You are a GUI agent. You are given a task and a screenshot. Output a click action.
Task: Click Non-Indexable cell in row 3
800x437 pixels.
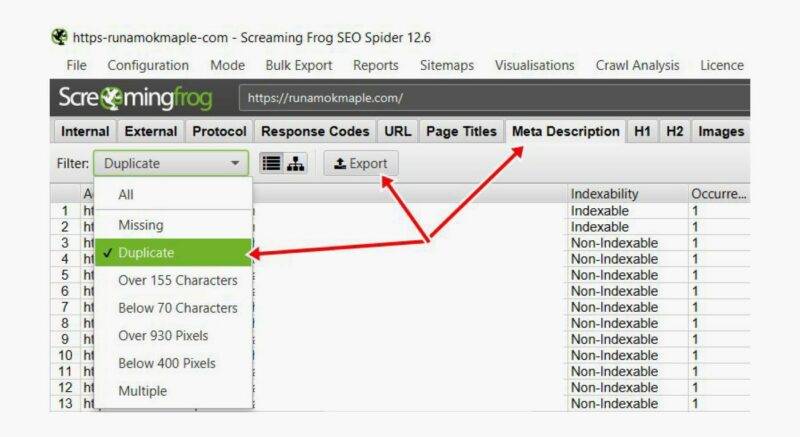pos(627,243)
